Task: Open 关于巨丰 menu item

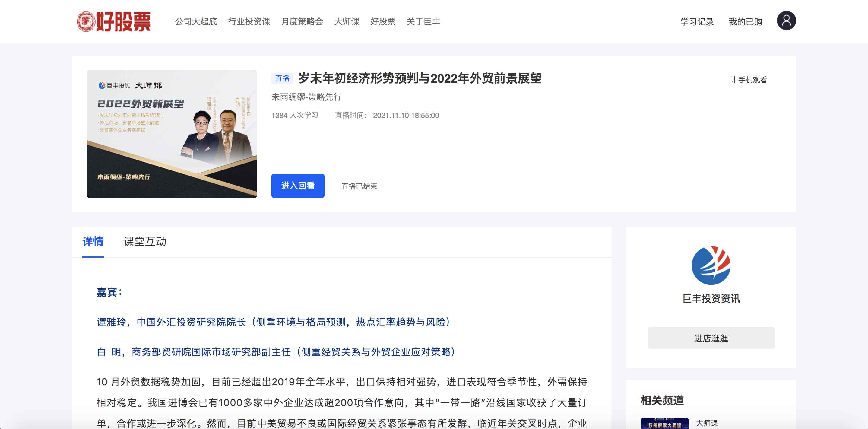Action: (423, 21)
